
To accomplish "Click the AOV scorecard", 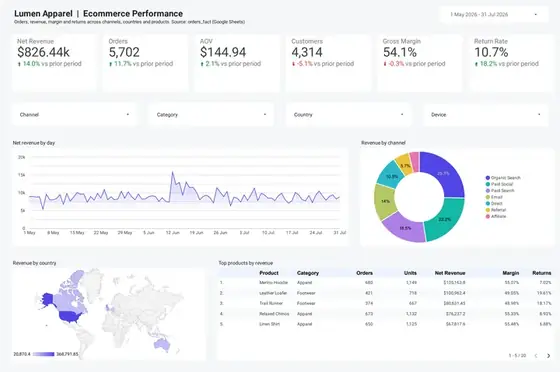I will (237, 63).
